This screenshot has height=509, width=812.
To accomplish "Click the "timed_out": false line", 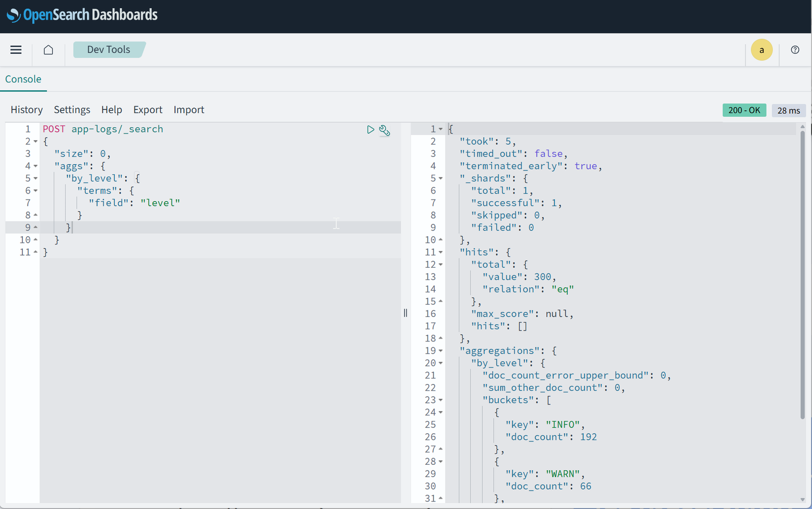I will click(514, 154).
